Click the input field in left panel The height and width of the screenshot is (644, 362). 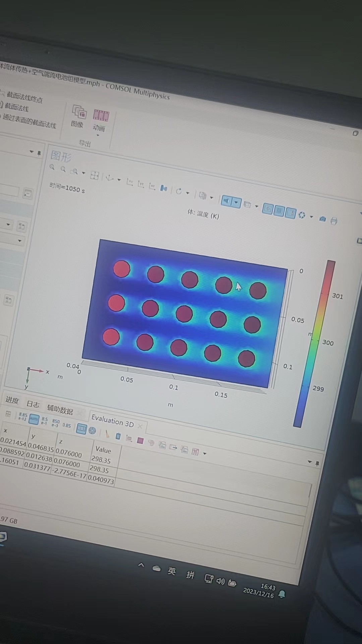pyautogui.click(x=9, y=191)
